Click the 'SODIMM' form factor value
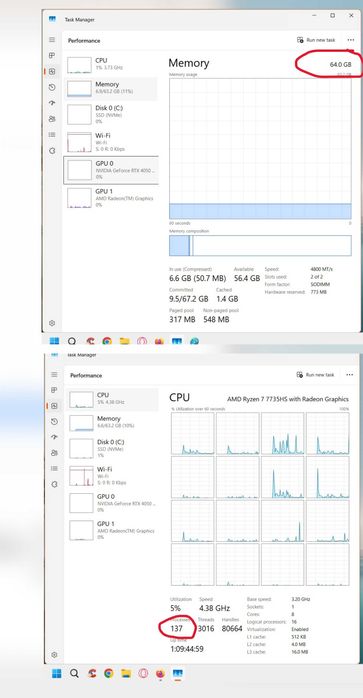 tap(320, 284)
